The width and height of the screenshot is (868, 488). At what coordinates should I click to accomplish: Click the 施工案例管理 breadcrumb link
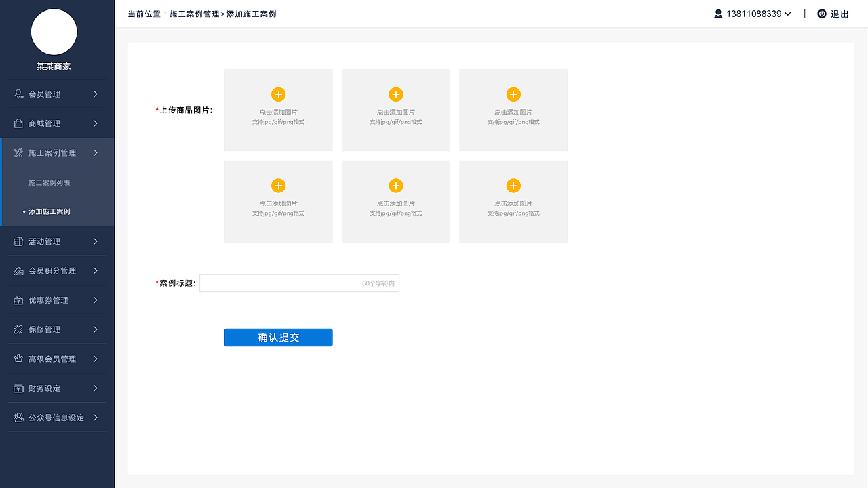(195, 14)
